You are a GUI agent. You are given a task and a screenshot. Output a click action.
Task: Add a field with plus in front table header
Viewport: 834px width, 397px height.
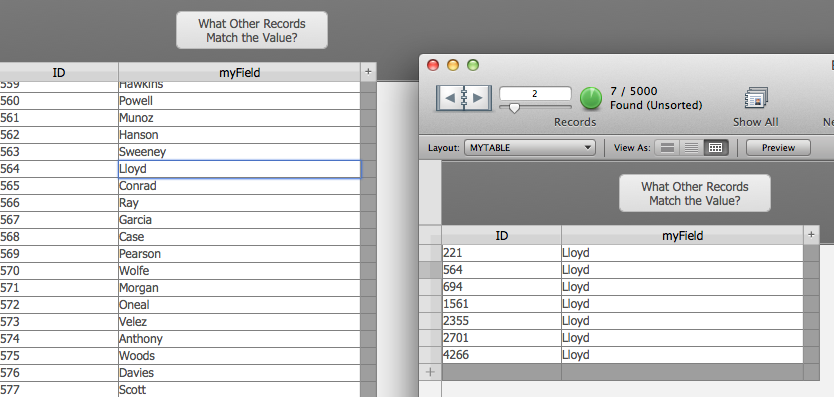coord(811,235)
